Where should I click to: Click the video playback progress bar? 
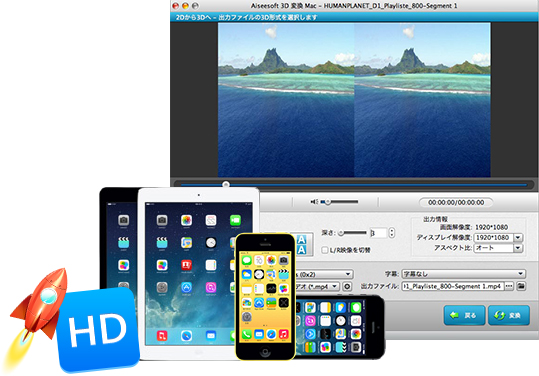pyautogui.click(x=353, y=185)
